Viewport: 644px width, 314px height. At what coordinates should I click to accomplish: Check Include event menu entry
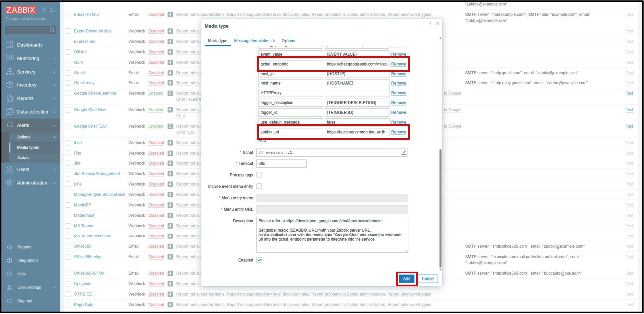(259, 186)
